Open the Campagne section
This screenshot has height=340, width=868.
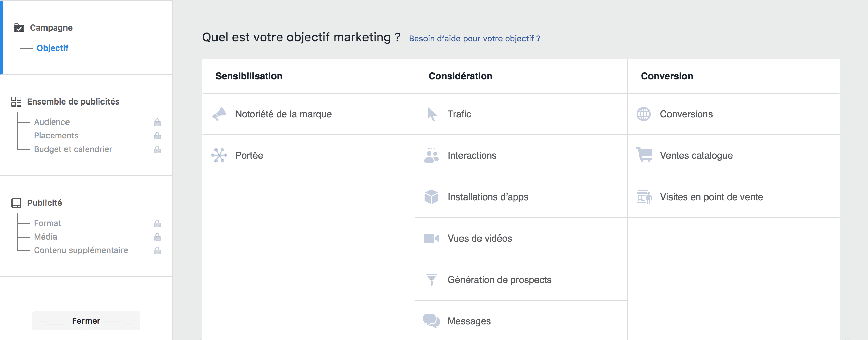51,28
